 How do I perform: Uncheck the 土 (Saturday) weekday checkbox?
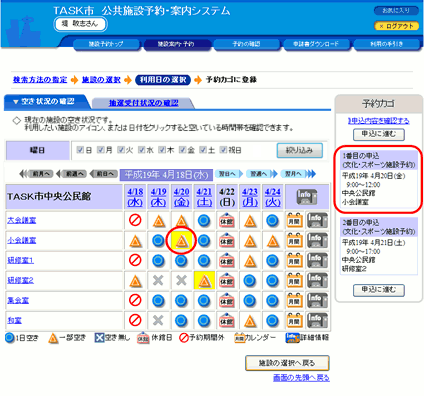[x=203, y=150]
